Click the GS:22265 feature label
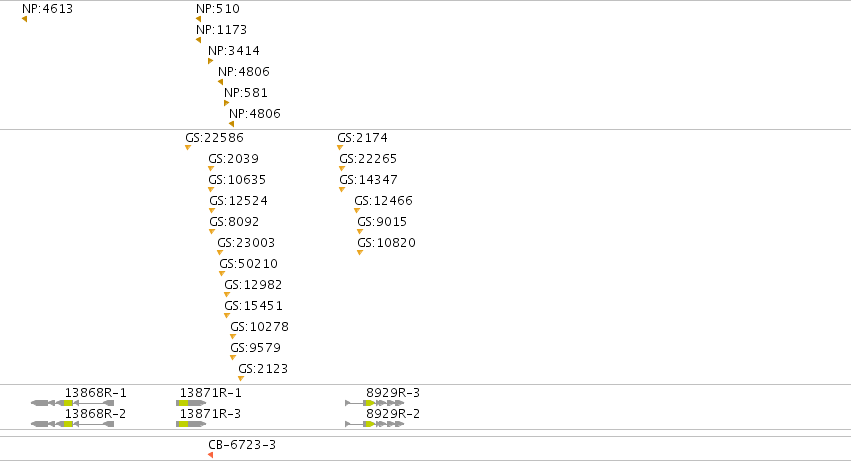The image size is (851, 461). click(368, 159)
